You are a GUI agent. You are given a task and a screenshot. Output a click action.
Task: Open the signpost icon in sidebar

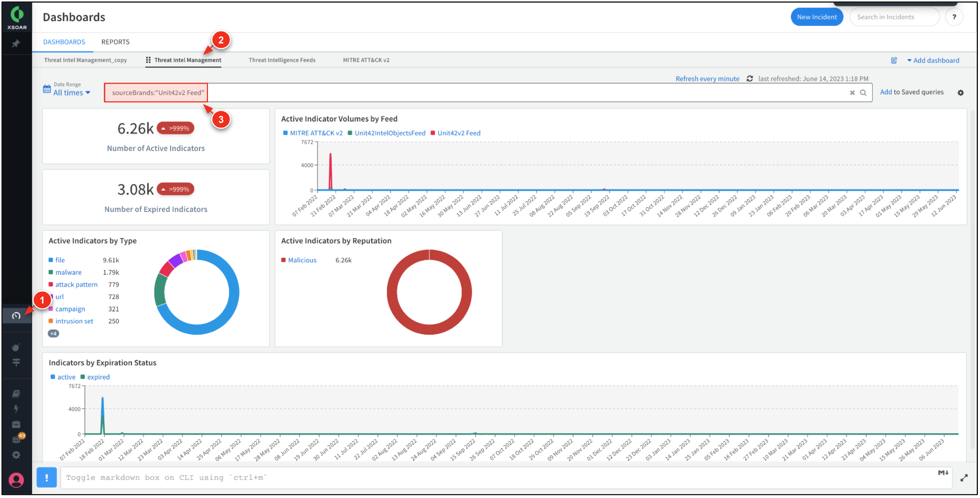click(16, 363)
